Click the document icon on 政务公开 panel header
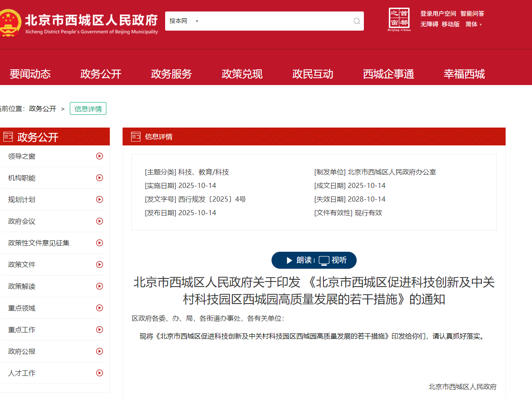 7,136
